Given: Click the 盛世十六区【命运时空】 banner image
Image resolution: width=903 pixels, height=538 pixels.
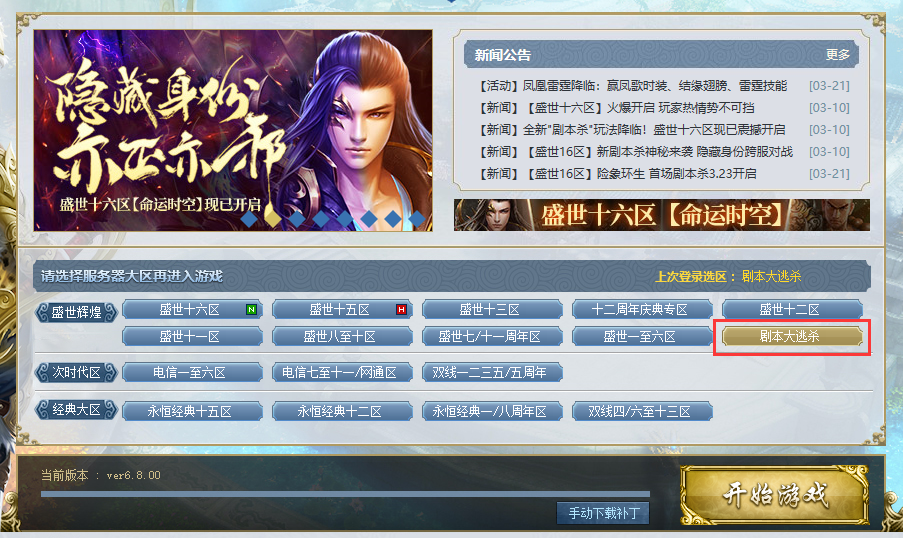Looking at the screenshot, I should click(x=662, y=215).
